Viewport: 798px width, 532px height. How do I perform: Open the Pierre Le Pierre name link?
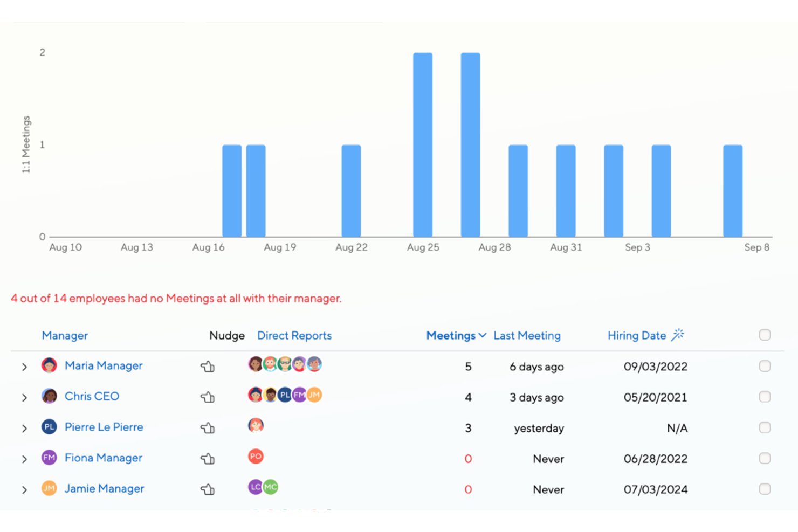(x=104, y=427)
